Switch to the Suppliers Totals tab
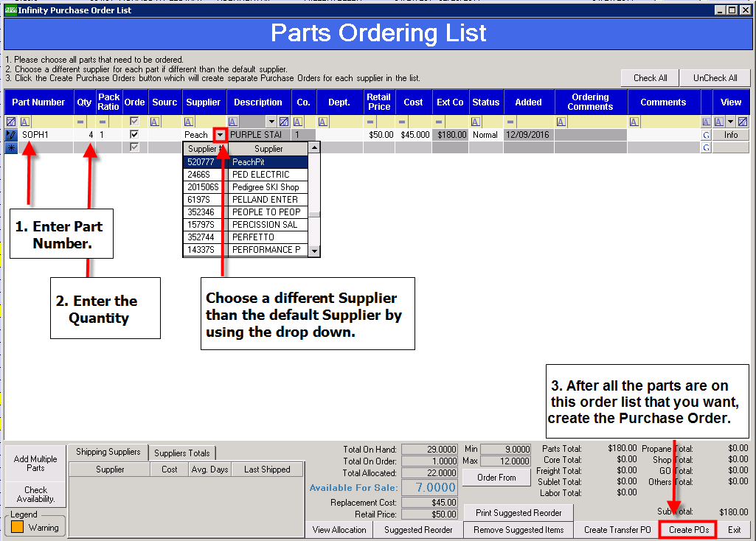 (x=181, y=453)
